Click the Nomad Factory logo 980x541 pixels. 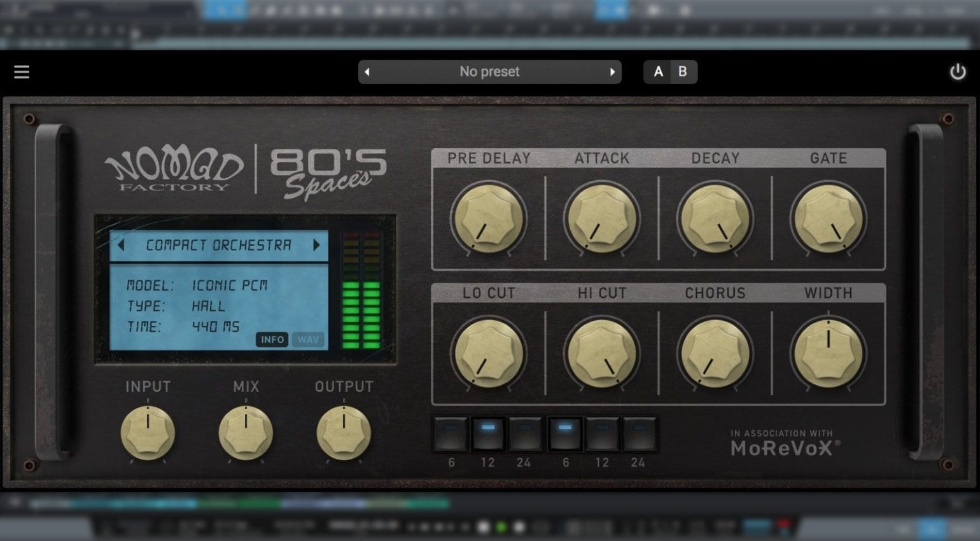point(174,168)
